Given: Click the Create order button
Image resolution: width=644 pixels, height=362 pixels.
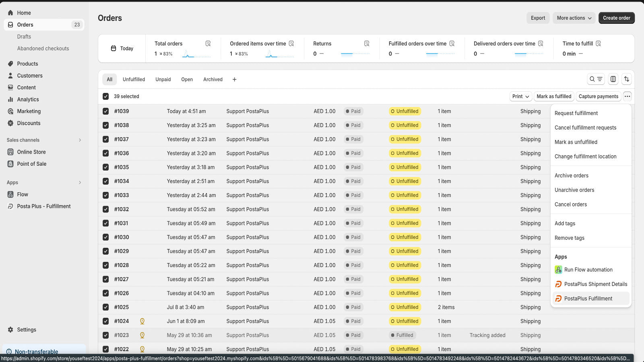Looking at the screenshot, I should (616, 18).
